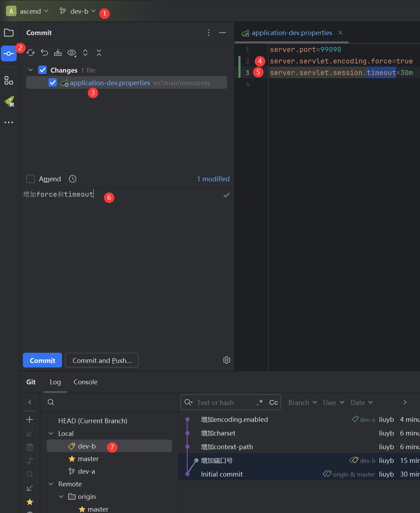420x513 pixels.
Task: Select the Initial commit log entry
Action: tap(222, 474)
